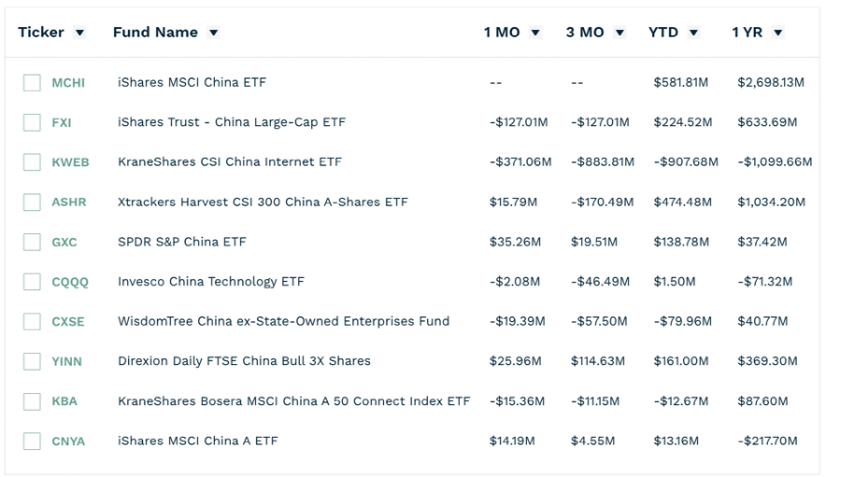The height and width of the screenshot is (477, 868).
Task: Click the CXSE ticker link
Action: (68, 322)
